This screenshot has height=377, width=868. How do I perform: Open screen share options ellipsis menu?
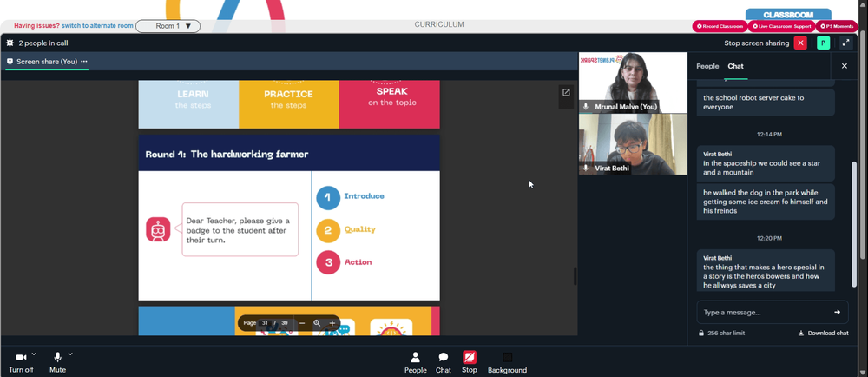(84, 62)
